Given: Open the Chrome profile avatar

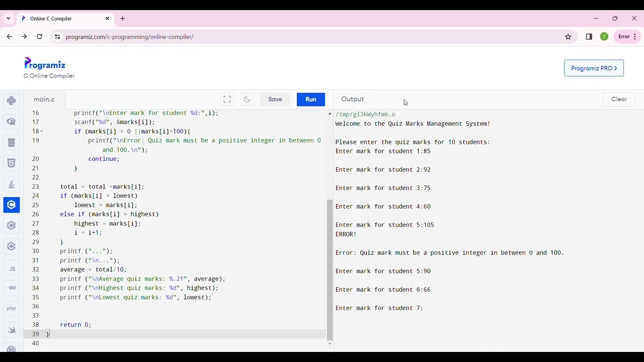Looking at the screenshot, I should (604, 37).
